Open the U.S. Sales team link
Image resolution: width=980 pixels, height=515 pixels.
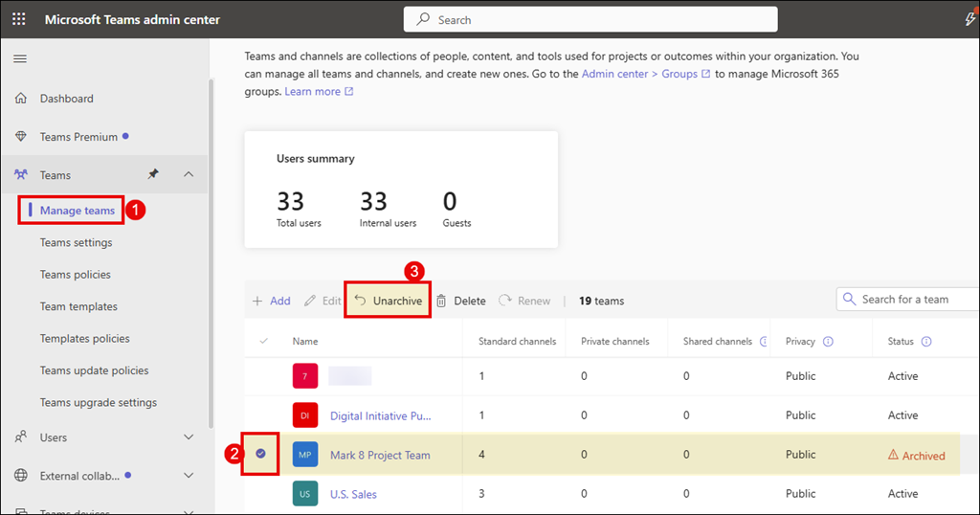(353, 494)
